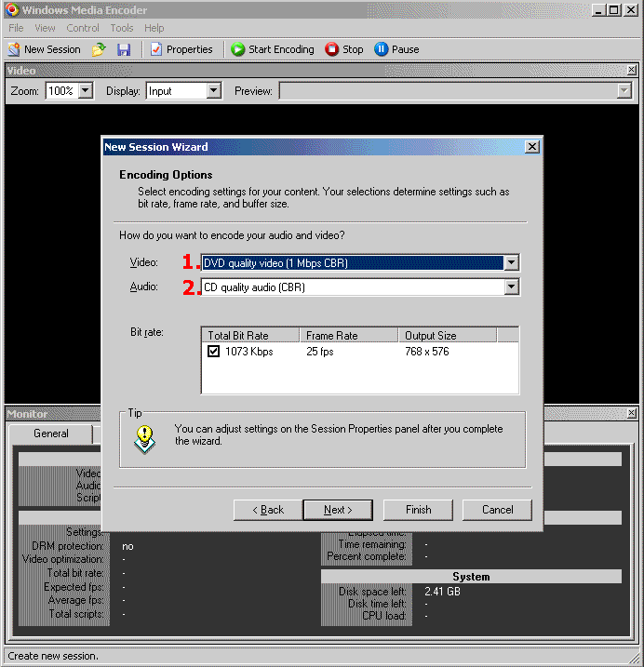Screen dimensions: 644x667
Task: Open the Tools menu
Action: tap(122, 28)
